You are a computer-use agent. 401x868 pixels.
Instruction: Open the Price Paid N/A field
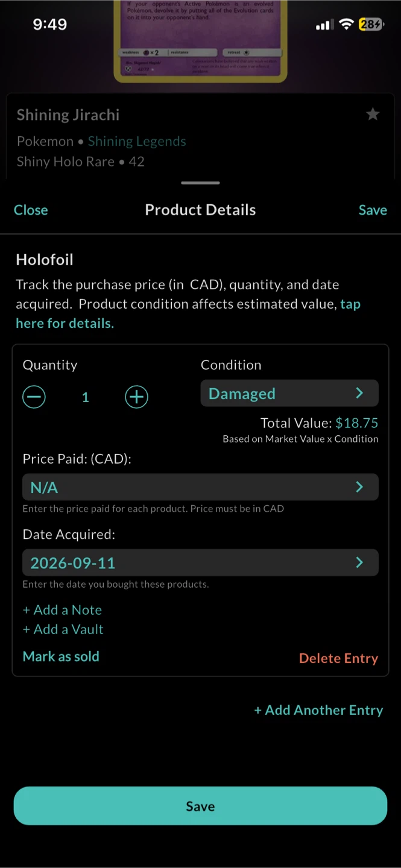click(x=200, y=487)
